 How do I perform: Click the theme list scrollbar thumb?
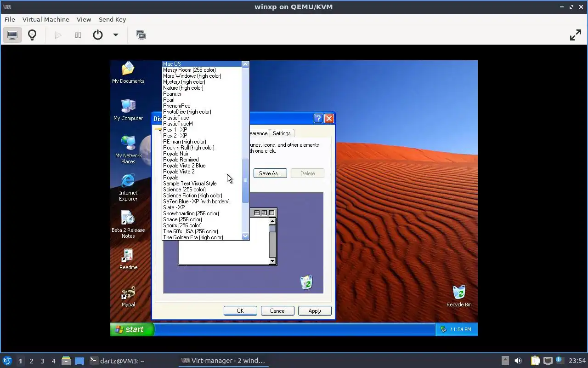point(245,180)
